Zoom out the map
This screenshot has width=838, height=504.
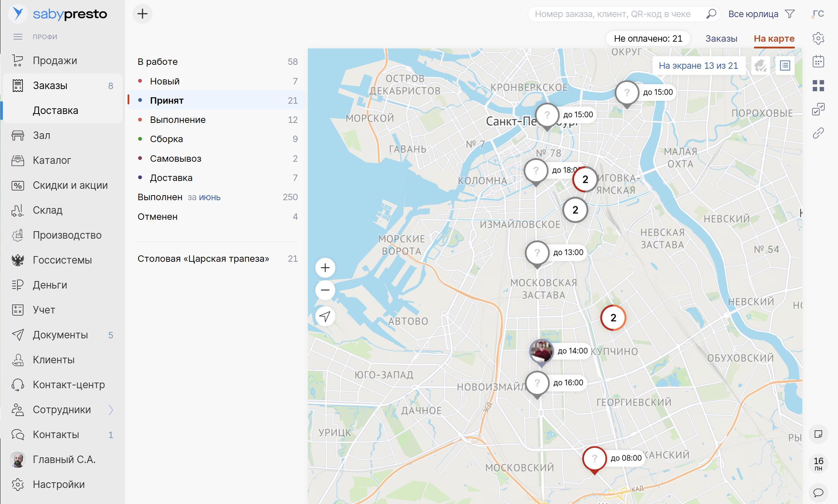point(325,290)
